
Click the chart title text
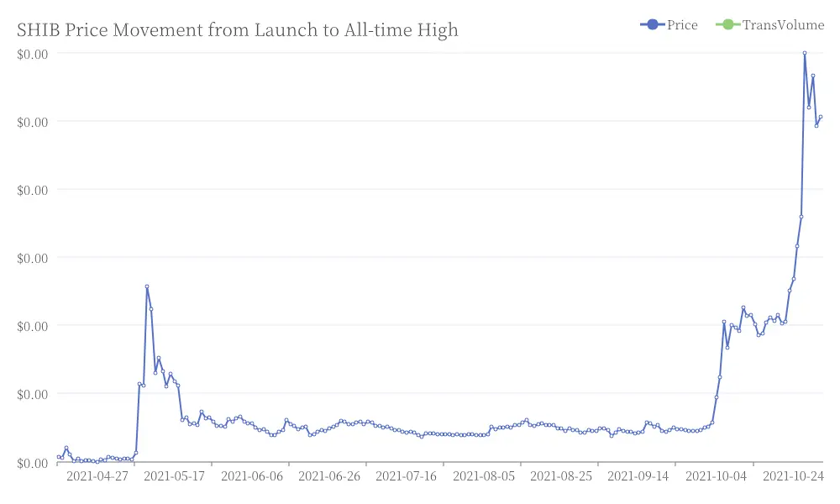pos(238,29)
